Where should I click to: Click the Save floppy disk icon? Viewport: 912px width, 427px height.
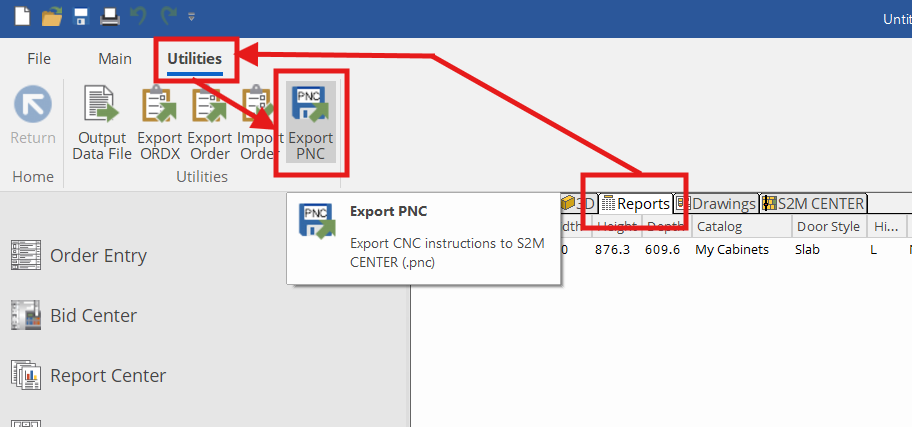(80, 17)
